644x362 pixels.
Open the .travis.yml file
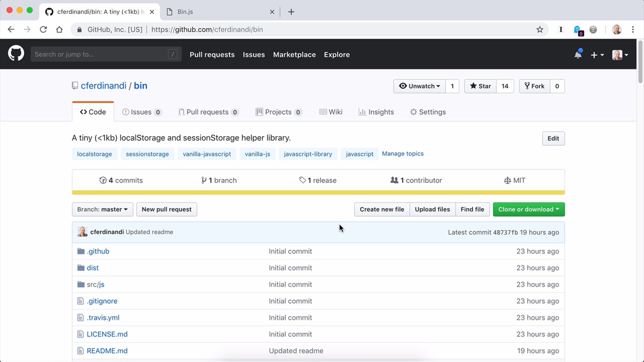(x=103, y=318)
